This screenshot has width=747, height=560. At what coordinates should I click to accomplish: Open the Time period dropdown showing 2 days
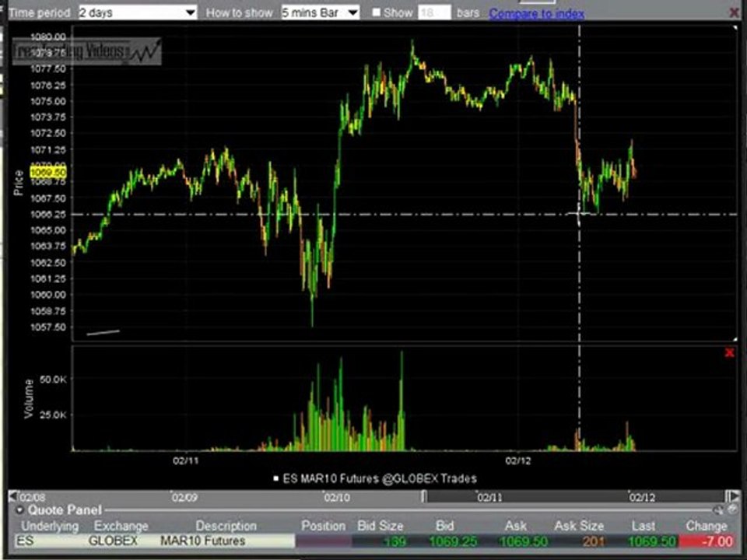[x=137, y=12]
